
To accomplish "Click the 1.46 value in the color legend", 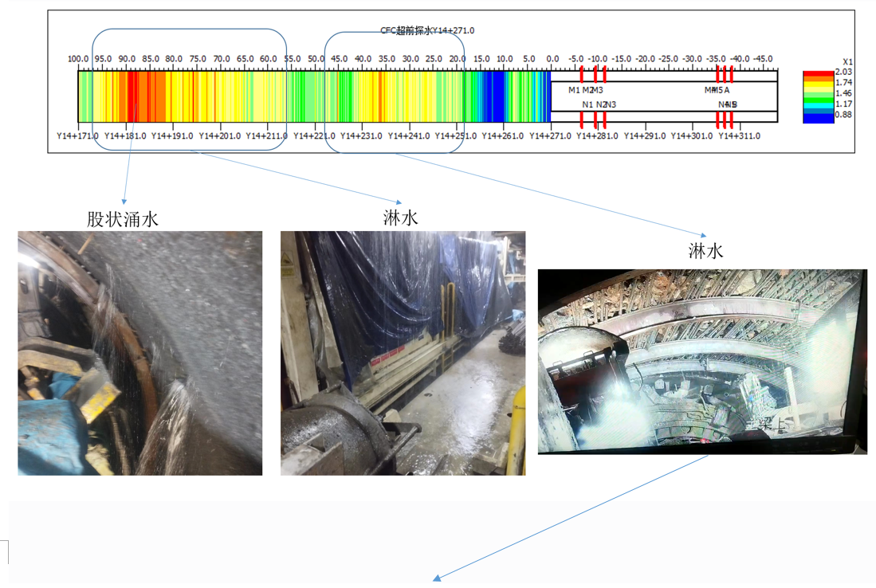I will (843, 93).
